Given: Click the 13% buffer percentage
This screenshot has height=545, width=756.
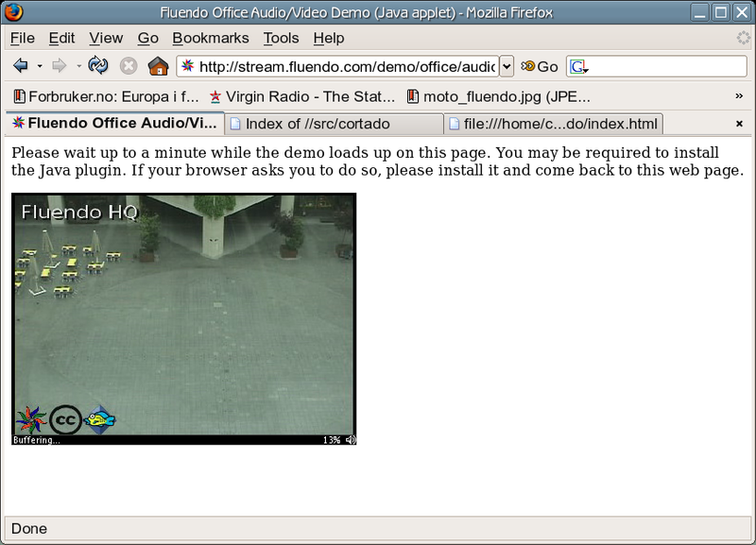Looking at the screenshot, I should tap(332, 440).
